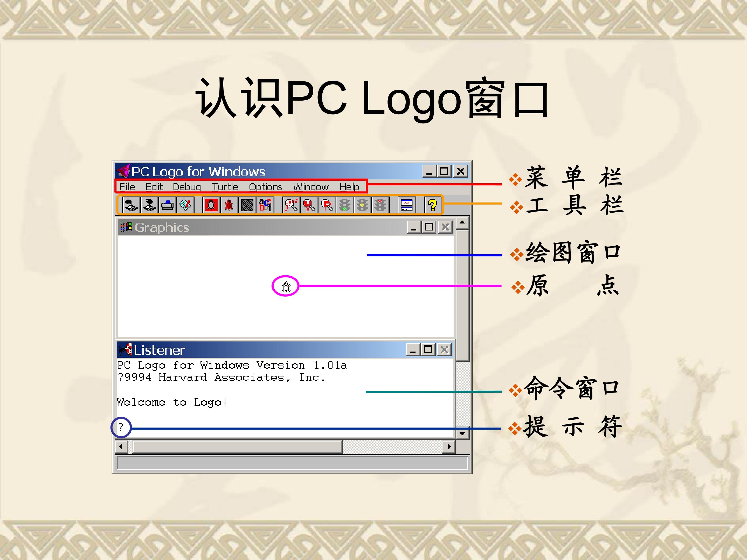Viewport: 747px width, 560px height.
Task: Click the green traffic light icon
Action: pyautogui.click(x=344, y=205)
